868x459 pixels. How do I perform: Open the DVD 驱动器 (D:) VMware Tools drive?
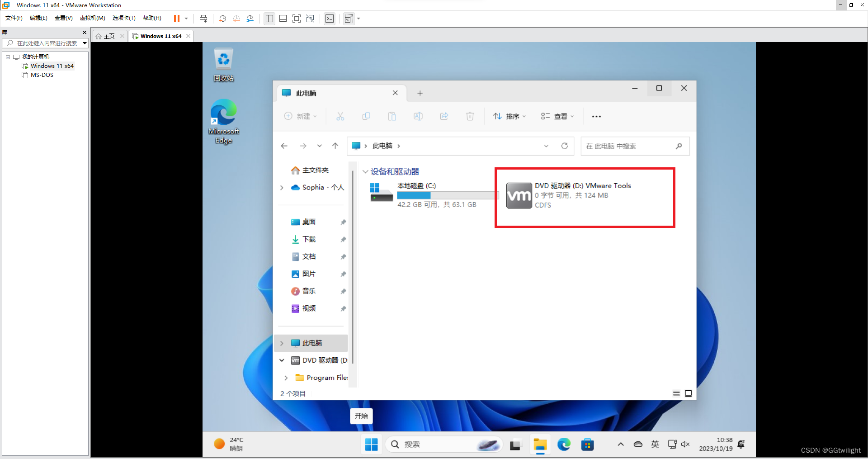583,195
